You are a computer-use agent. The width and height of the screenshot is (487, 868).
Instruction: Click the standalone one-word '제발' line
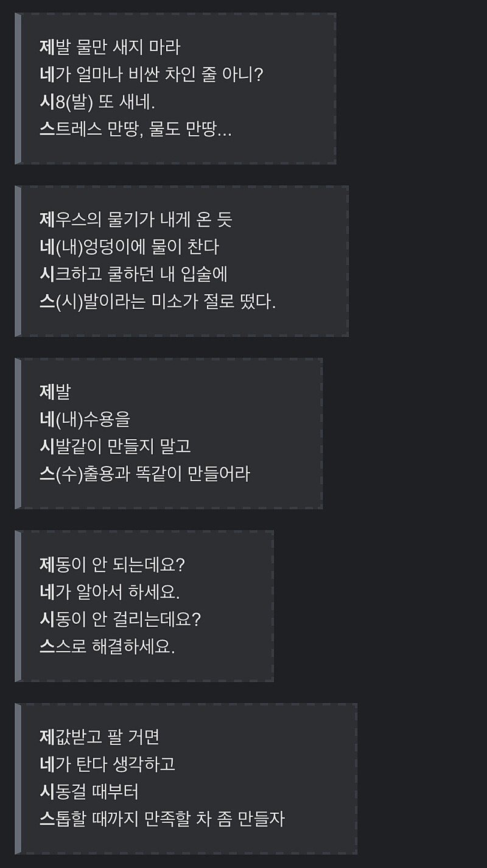coord(55,392)
